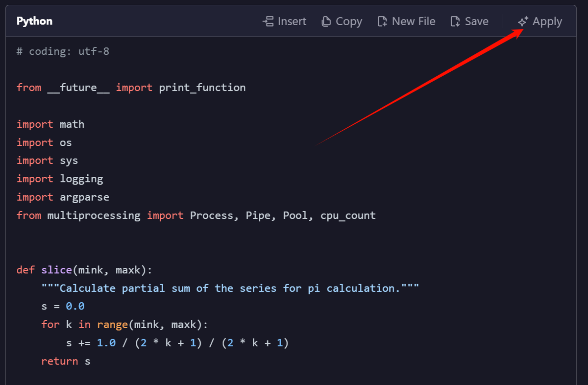Click the slice function name
The width and height of the screenshot is (588, 385).
(56, 270)
